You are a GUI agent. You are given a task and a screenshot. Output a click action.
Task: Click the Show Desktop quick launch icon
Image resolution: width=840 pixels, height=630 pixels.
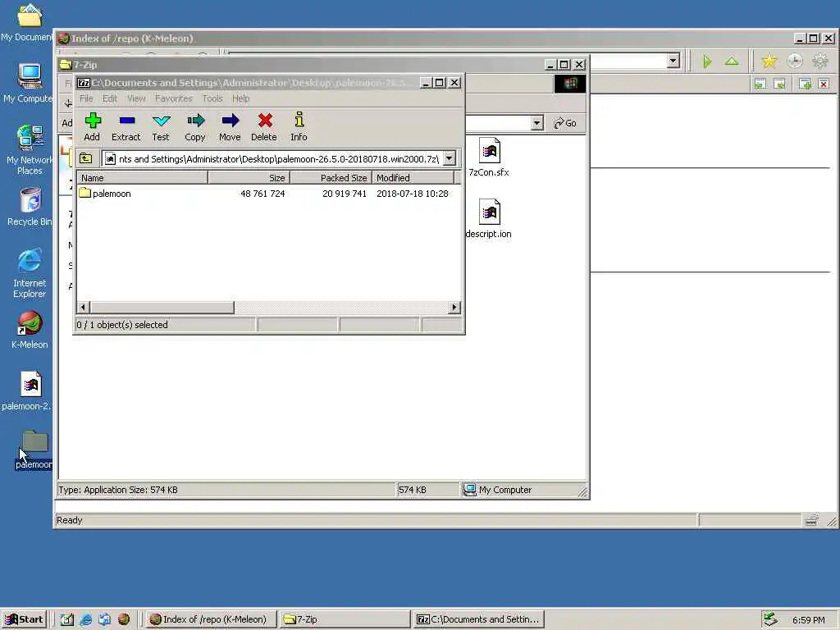pos(66,619)
